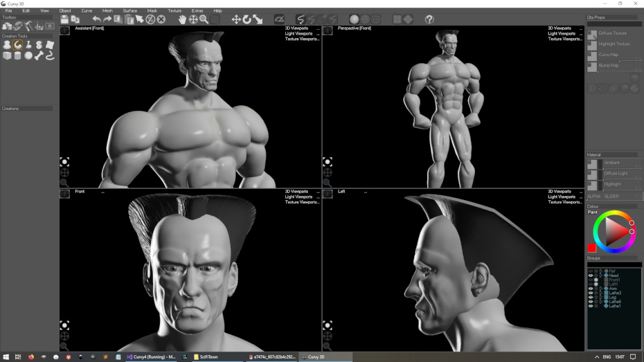Toggle visibility eye of Lathe6 group

click(591, 302)
